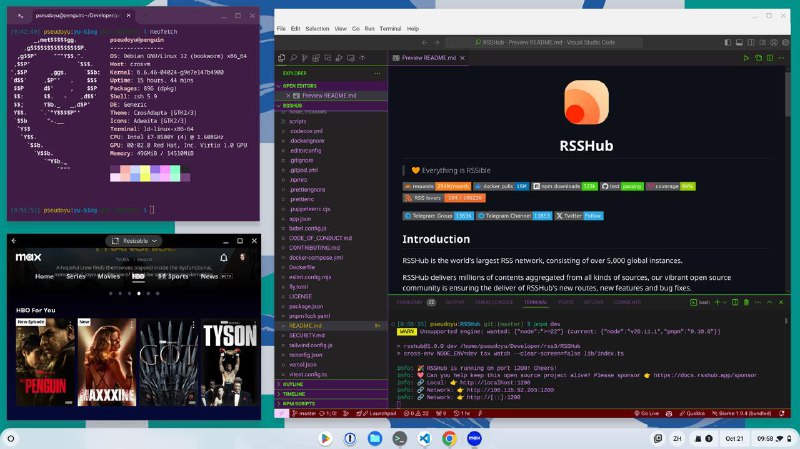Click the Max notification bell icon
800x449 pixels.
(223, 258)
